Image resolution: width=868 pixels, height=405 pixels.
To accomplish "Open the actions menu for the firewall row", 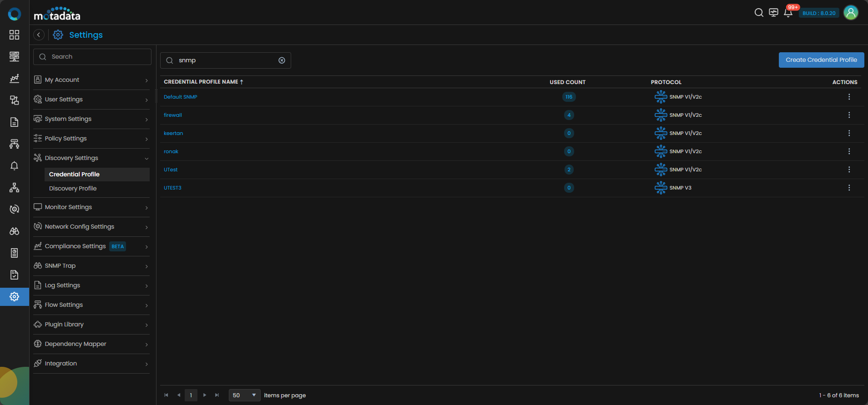I will coord(849,115).
